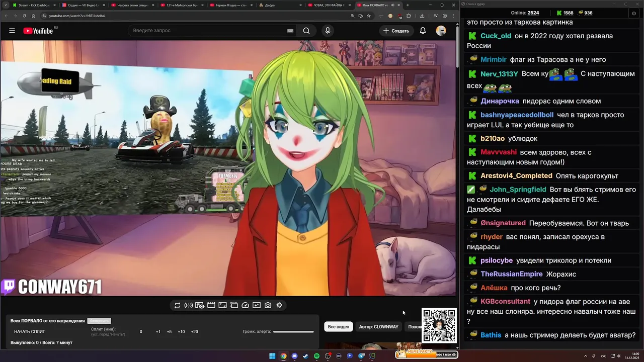Bookmark this page with the star icon
Image resolution: width=644 pixels, height=362 pixels.
[x=369, y=16]
